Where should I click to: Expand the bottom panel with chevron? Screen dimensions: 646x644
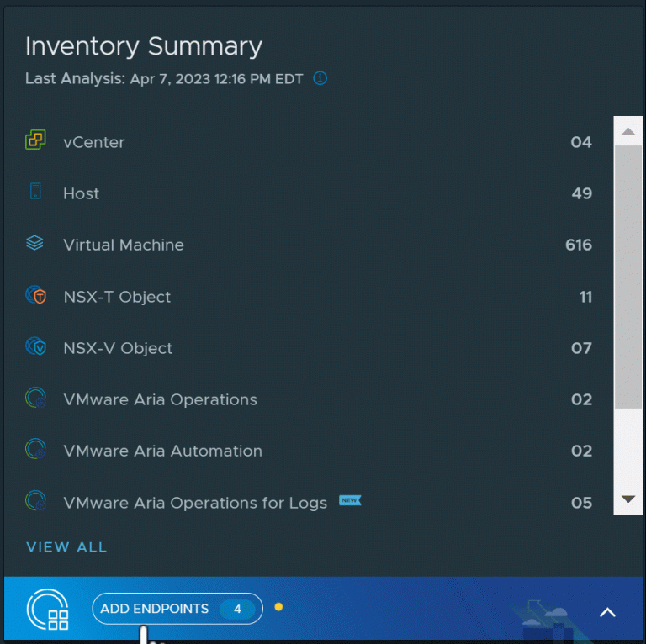click(x=607, y=612)
